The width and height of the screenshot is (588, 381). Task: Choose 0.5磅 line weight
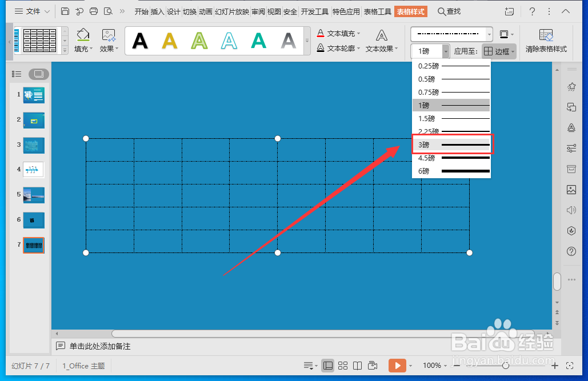[x=451, y=79]
